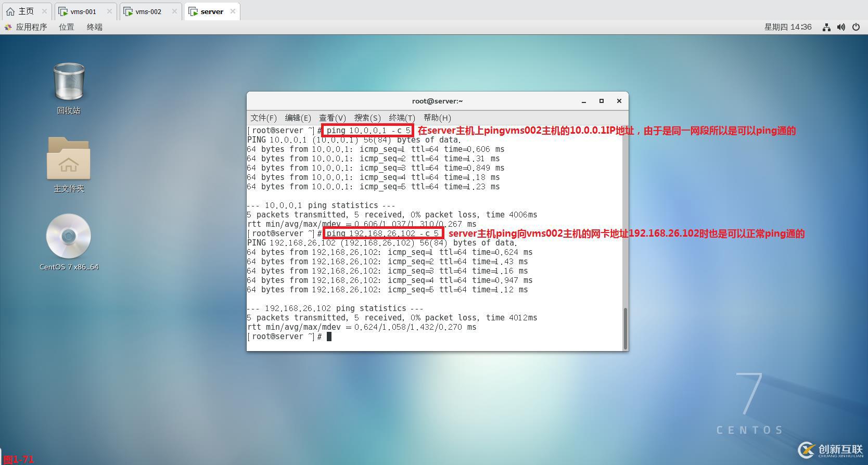
Task: Switch to the 主页 tab
Action: (26, 11)
